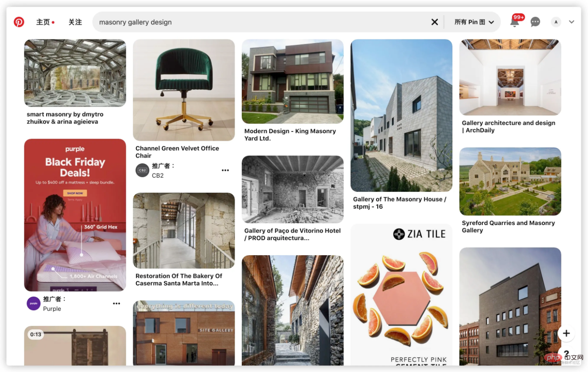Open the green velvet office chair pin
This screenshot has width=588, height=372.
[184, 90]
